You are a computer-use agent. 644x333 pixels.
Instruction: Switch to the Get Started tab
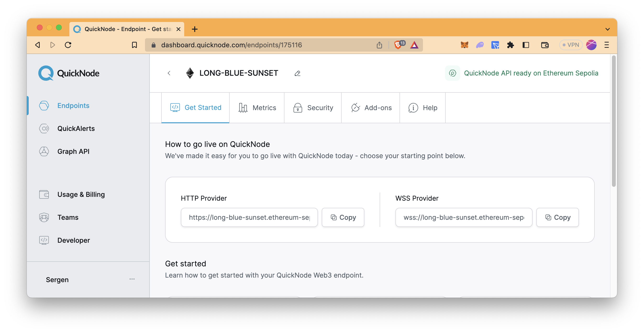195,107
